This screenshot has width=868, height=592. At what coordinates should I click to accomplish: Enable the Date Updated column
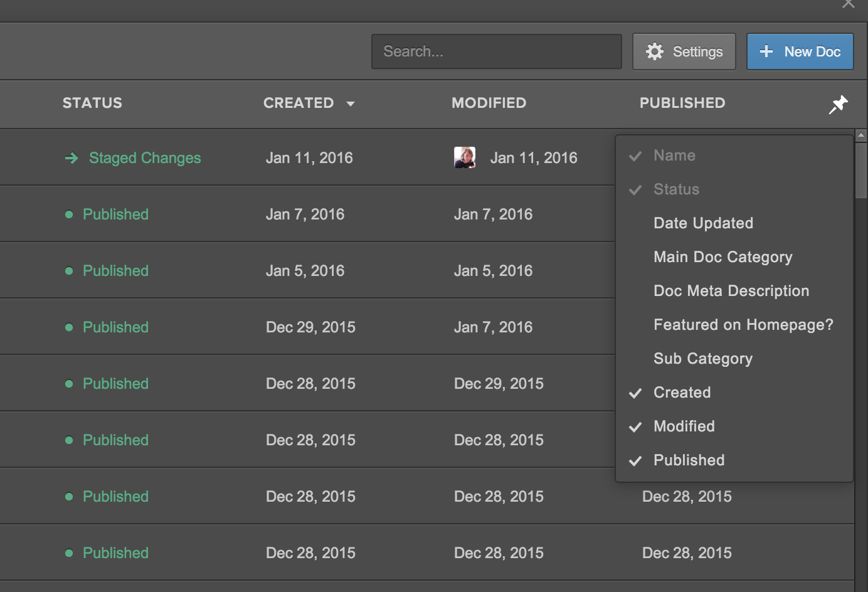click(703, 223)
